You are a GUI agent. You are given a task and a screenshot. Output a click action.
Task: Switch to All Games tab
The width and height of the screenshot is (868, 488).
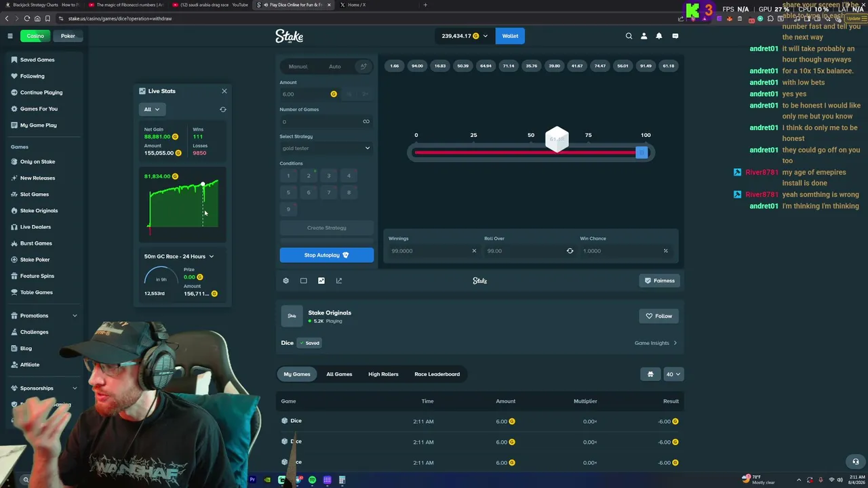pyautogui.click(x=339, y=374)
